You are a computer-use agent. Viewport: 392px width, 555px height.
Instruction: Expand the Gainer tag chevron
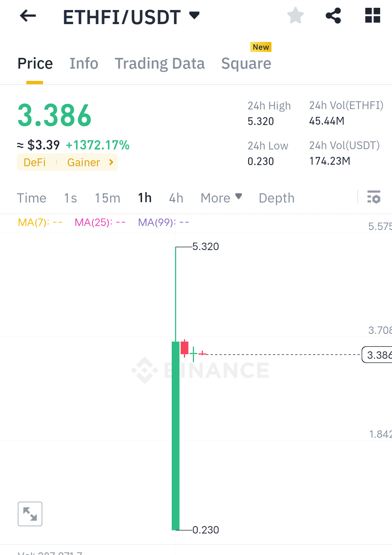coord(111,162)
